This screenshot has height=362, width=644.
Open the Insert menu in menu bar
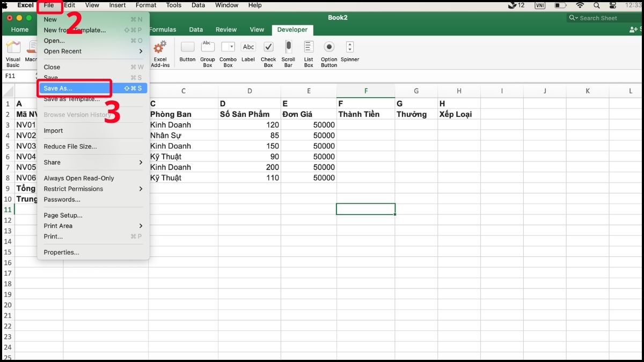(118, 5)
